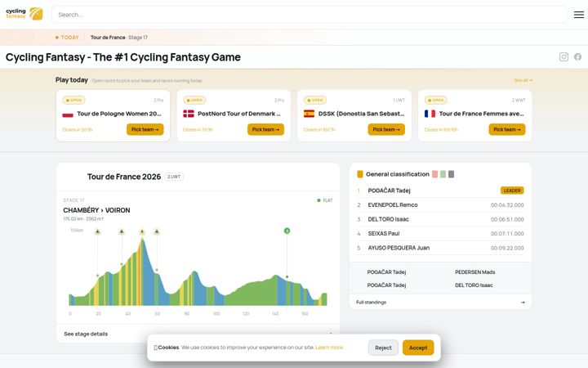588x368 pixels.
Task: Select the gray jersey classification swatch
Action: click(451, 174)
